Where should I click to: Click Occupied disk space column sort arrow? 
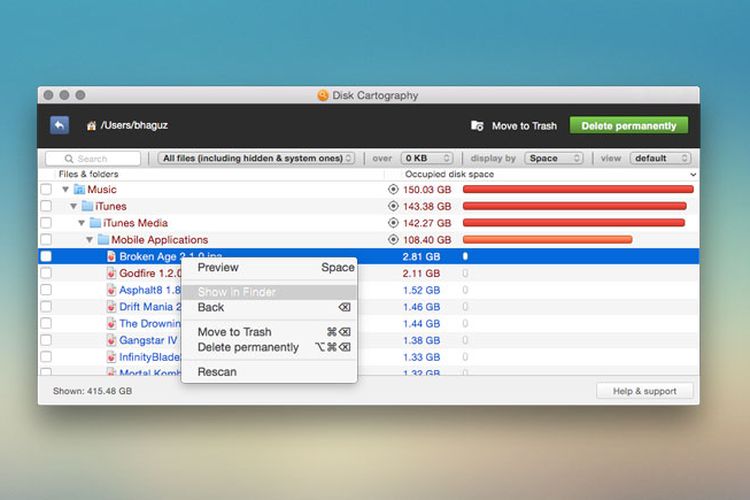(x=693, y=175)
